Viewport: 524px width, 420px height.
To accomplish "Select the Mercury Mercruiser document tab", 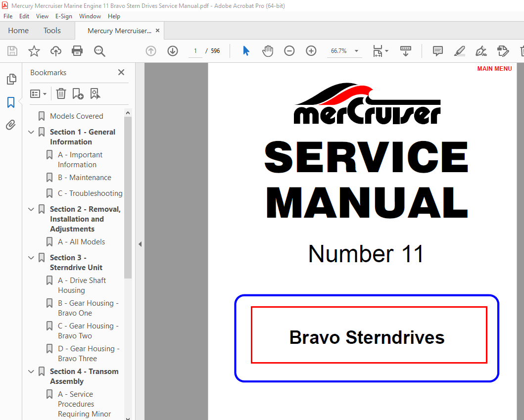I will [x=119, y=30].
